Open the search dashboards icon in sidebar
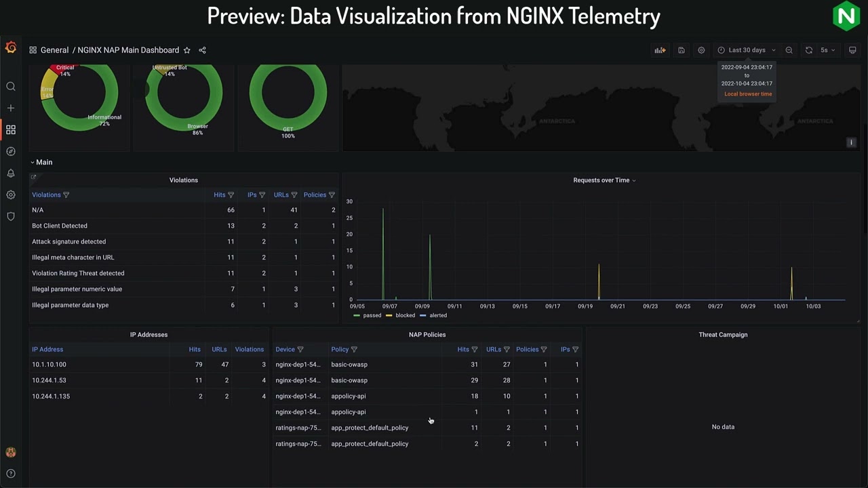 pos(11,87)
